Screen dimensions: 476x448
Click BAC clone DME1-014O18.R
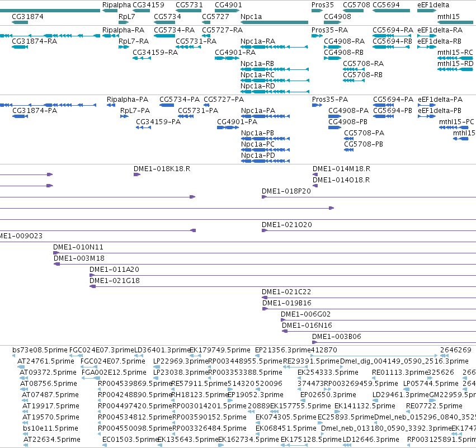(x=341, y=180)
